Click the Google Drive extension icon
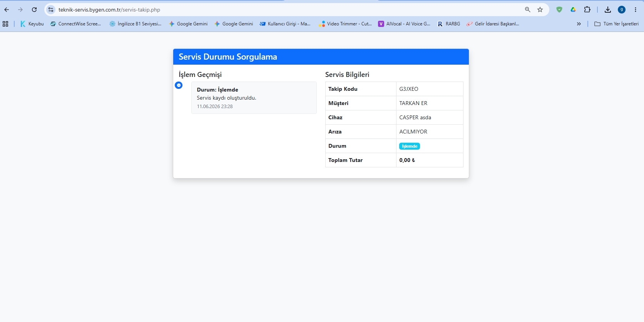Image resolution: width=644 pixels, height=322 pixels. coord(573,10)
